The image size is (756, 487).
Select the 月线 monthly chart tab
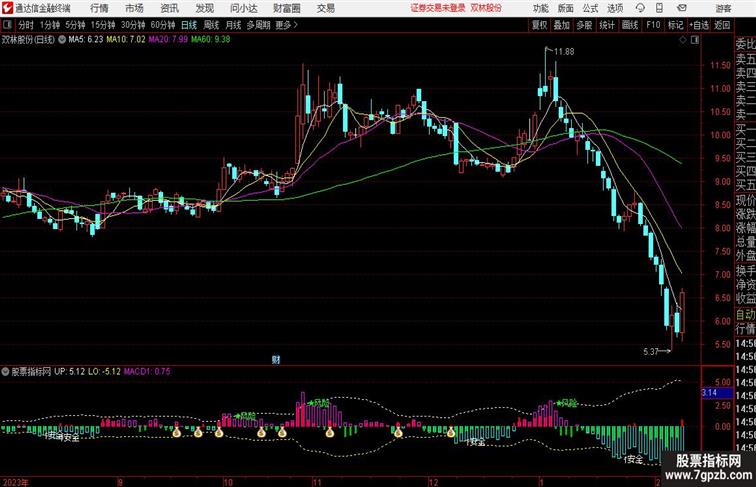(x=233, y=25)
